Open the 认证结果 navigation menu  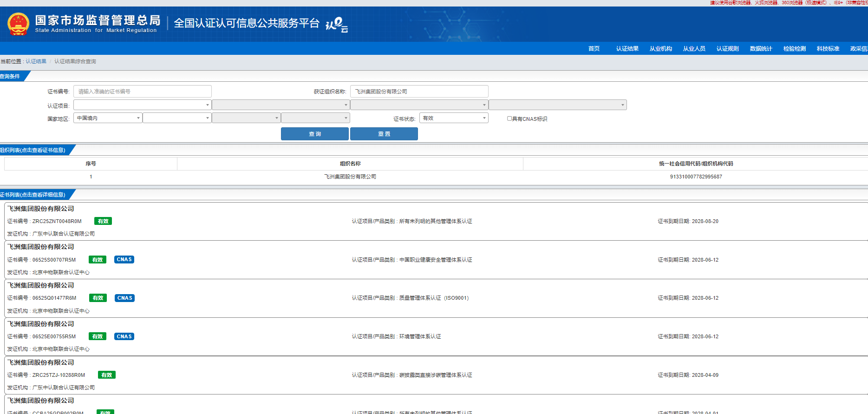pos(627,49)
